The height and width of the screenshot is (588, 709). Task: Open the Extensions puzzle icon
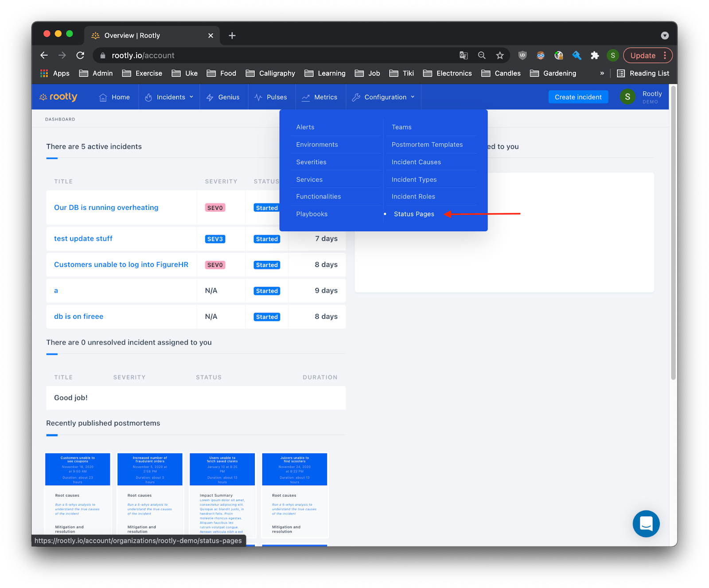tap(595, 55)
